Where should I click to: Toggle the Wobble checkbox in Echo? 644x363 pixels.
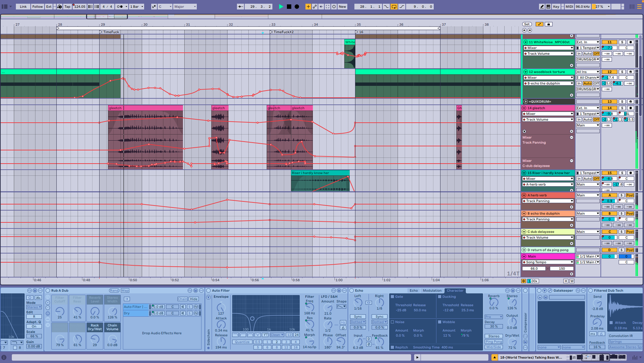coord(440,322)
